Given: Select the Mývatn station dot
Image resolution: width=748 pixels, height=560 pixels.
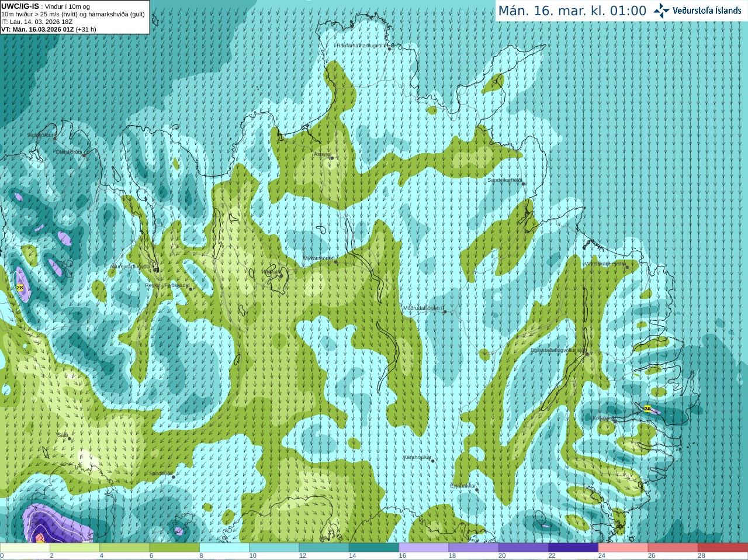Looking at the screenshot, I should tap(281, 275).
